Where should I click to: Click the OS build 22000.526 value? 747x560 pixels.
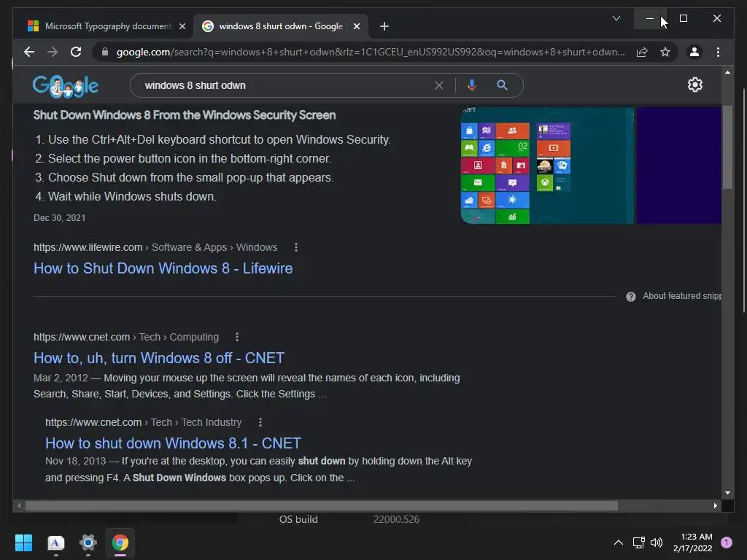tap(396, 519)
